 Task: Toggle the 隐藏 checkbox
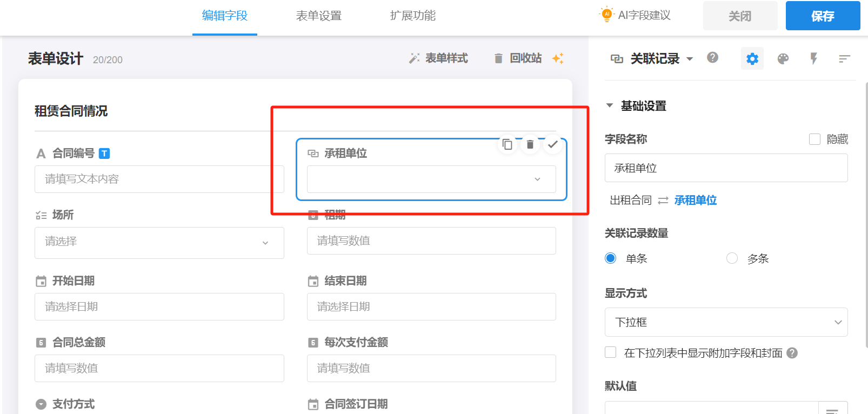[x=814, y=139]
